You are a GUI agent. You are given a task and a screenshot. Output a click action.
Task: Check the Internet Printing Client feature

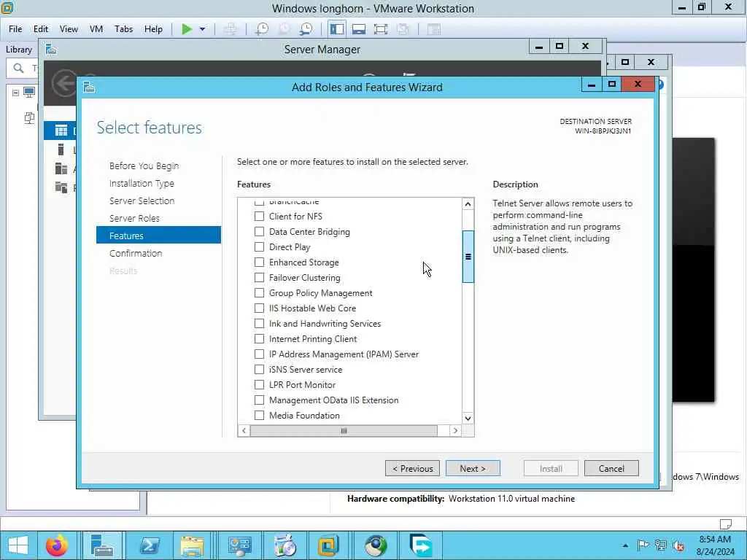coord(259,338)
